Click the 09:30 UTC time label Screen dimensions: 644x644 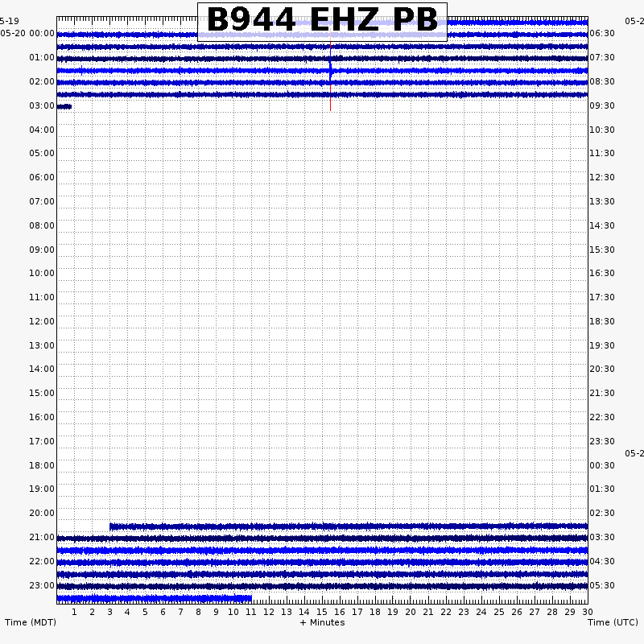602,105
